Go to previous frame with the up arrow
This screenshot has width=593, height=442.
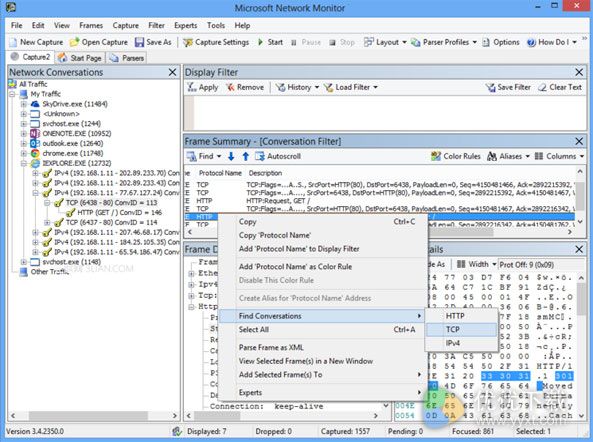[x=245, y=156]
